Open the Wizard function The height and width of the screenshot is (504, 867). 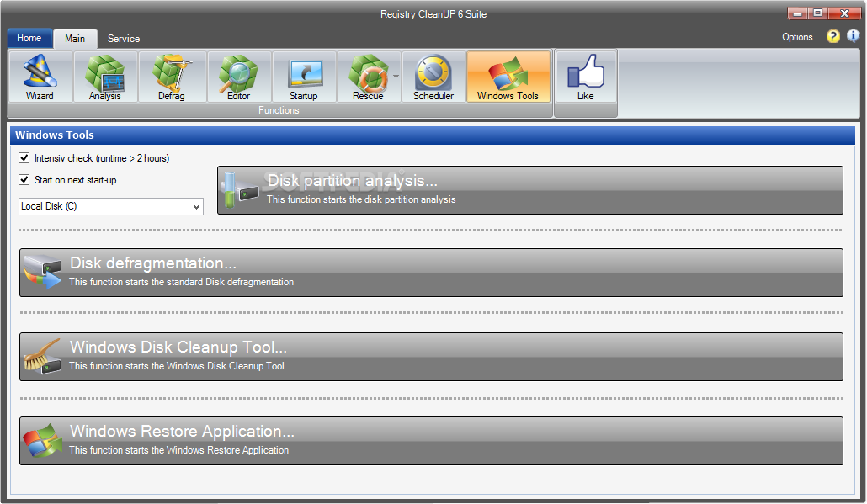click(x=40, y=77)
